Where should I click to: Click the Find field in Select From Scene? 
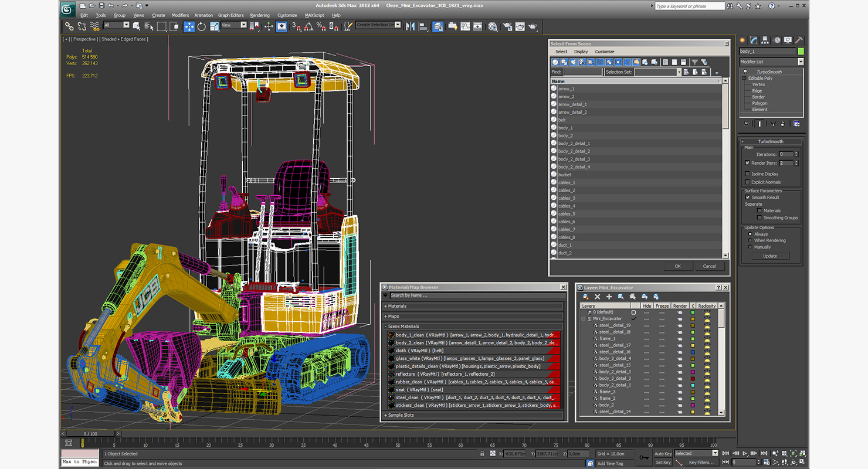(x=582, y=72)
